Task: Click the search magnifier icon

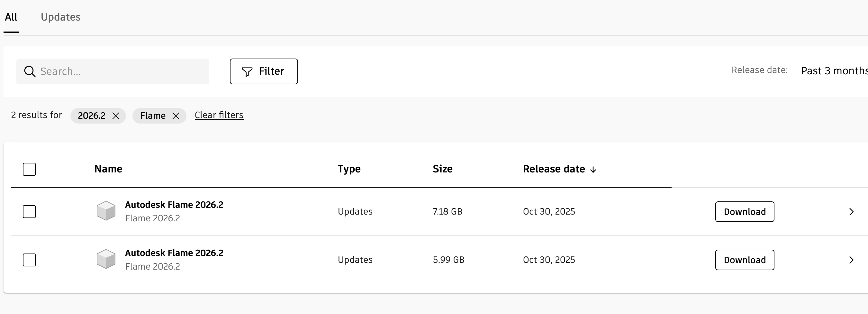Action: 30,71
